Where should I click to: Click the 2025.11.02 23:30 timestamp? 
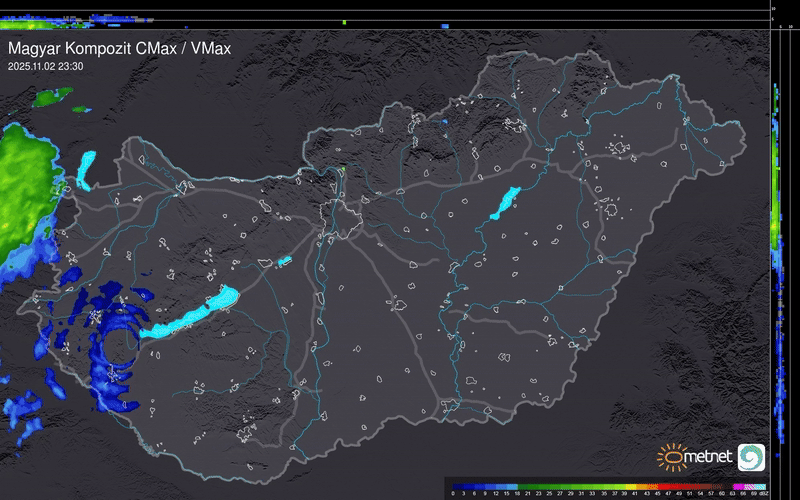(45, 66)
